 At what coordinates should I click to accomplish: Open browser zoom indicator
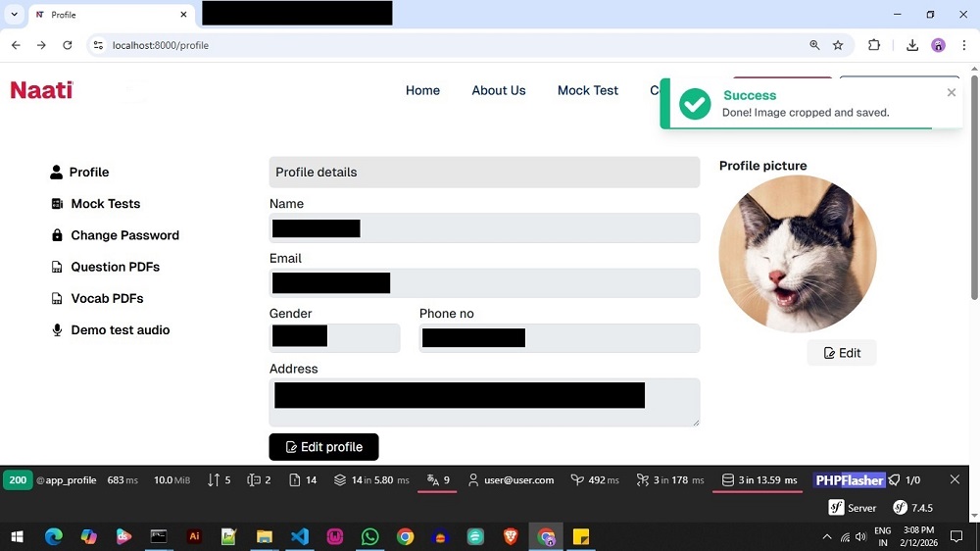(814, 45)
